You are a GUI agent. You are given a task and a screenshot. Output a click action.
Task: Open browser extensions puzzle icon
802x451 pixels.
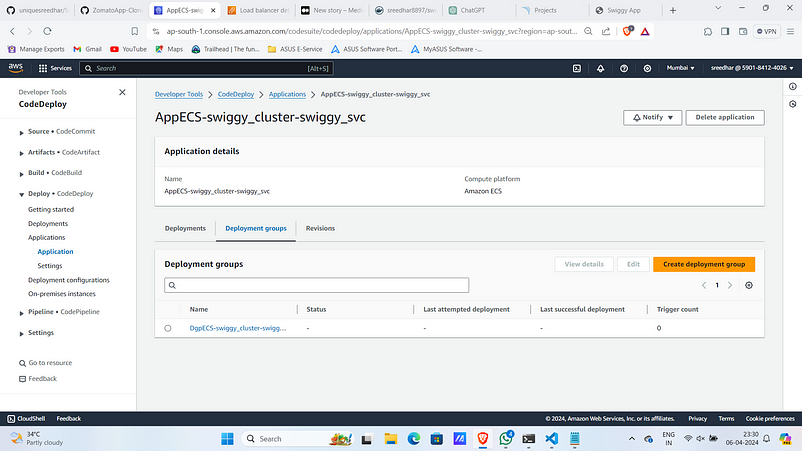point(708,31)
